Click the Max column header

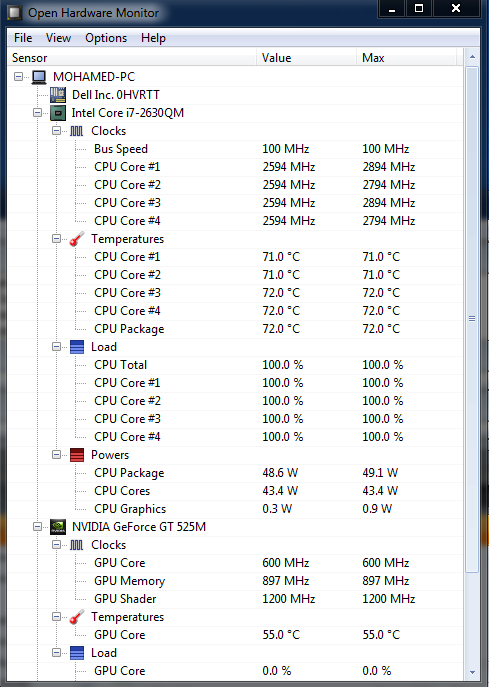pyautogui.click(x=407, y=58)
